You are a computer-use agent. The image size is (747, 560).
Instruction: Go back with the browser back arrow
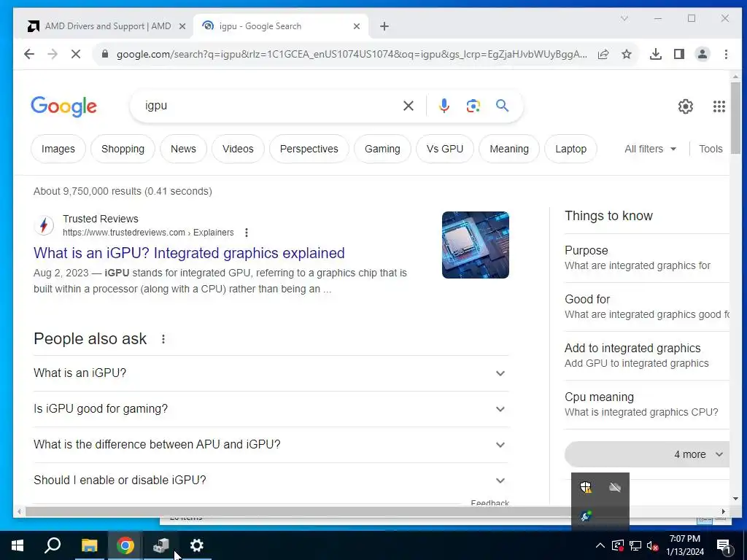click(29, 54)
